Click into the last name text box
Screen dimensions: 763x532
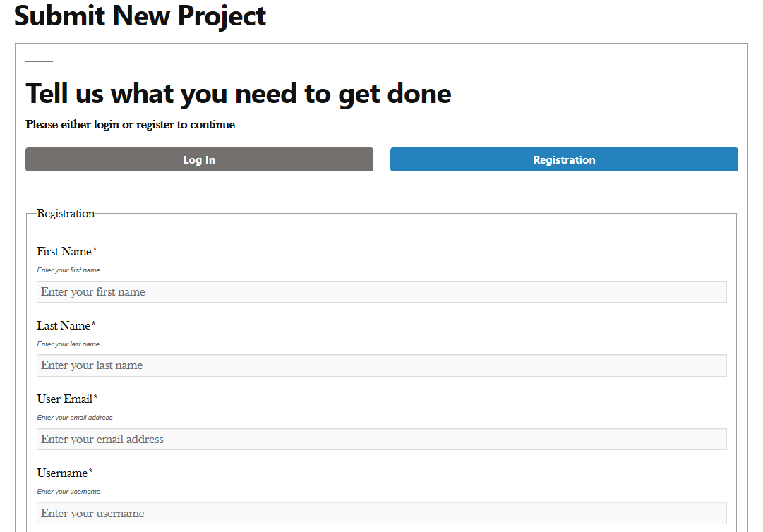(381, 365)
